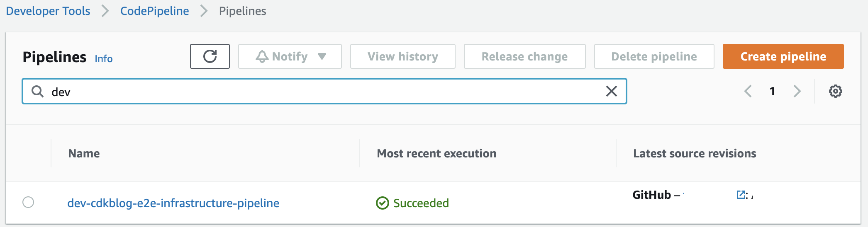Viewport: 868px width, 227px height.
Task: Navigate to Developer Tools breadcrumb
Action: [x=48, y=11]
